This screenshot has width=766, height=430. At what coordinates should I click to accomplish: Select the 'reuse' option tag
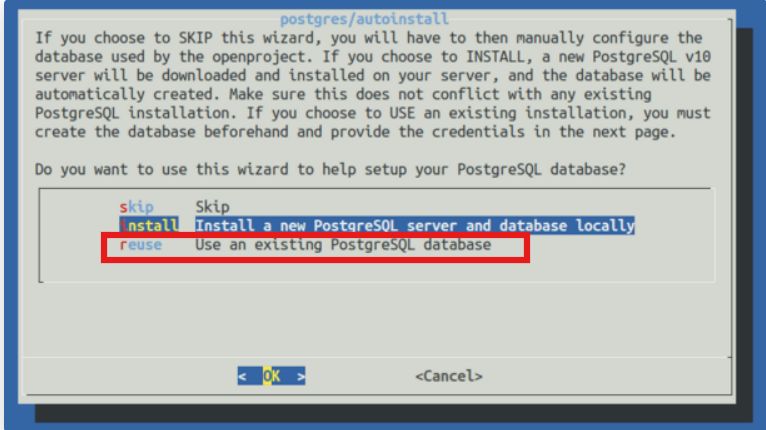coord(140,245)
